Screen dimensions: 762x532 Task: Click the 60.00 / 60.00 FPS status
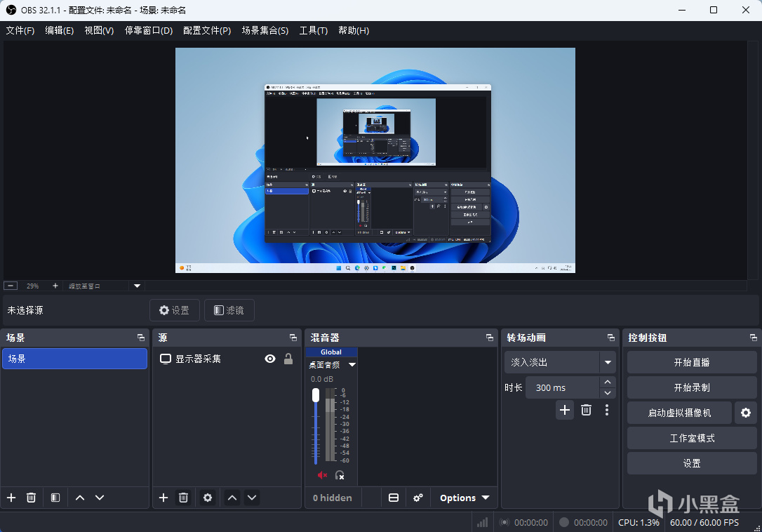(704, 523)
